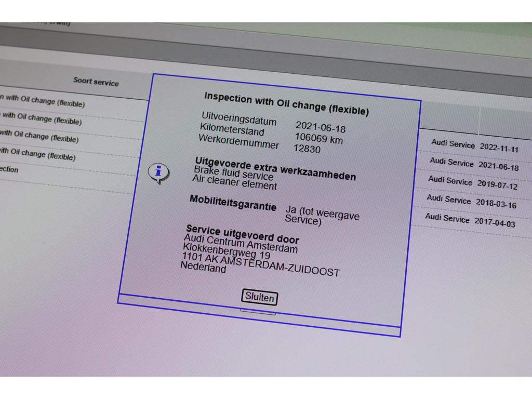Select the partially hidden row ending in 'ection'
The height and width of the screenshot is (399, 532).
[x=9, y=169]
